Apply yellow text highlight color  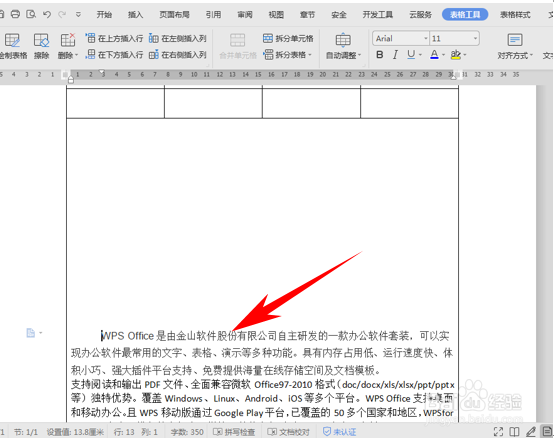456,55
